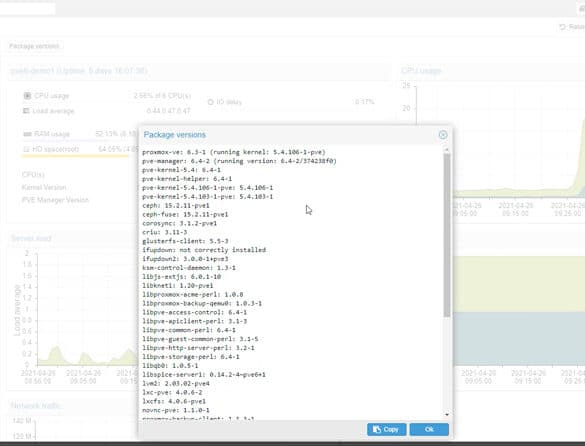Click the 'libpve-storage-perl: 6.4-1' line
Viewport: 585px width, 446px height.
point(191,357)
